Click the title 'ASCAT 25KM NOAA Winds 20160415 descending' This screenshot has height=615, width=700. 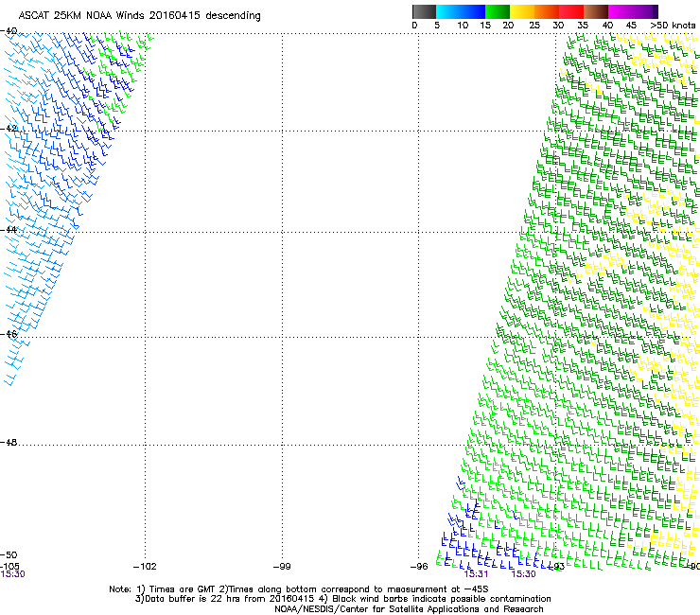click(139, 16)
